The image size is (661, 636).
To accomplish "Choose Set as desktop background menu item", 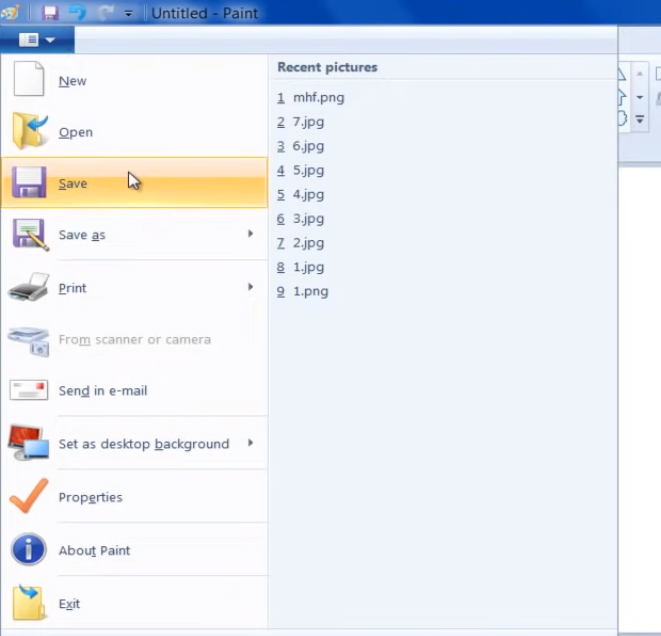I will (x=143, y=444).
